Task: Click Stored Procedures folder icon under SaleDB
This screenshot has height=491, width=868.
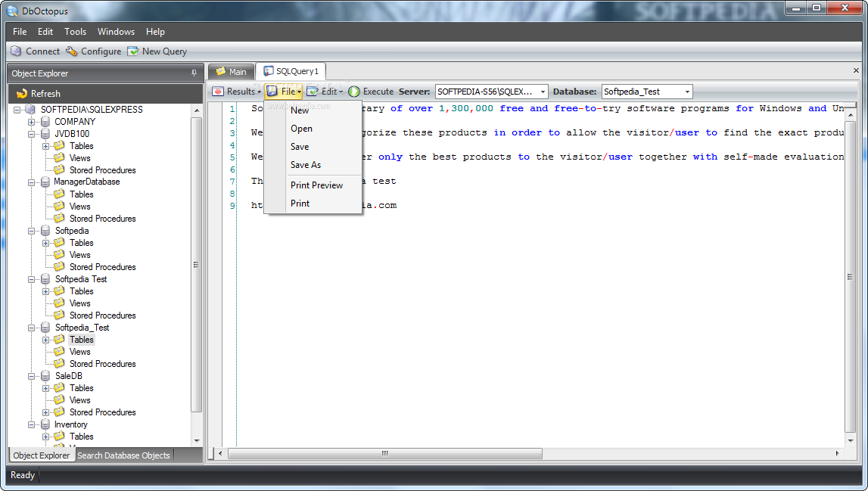Action: (59, 412)
